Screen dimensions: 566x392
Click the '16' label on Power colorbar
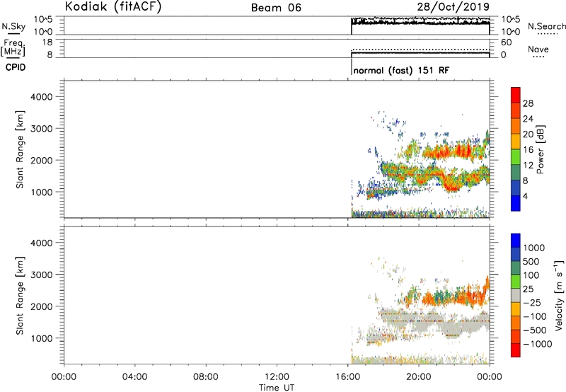(528, 150)
